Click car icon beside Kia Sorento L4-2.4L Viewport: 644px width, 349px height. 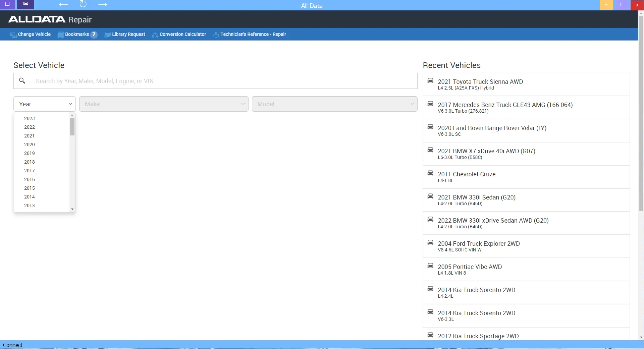(x=430, y=289)
